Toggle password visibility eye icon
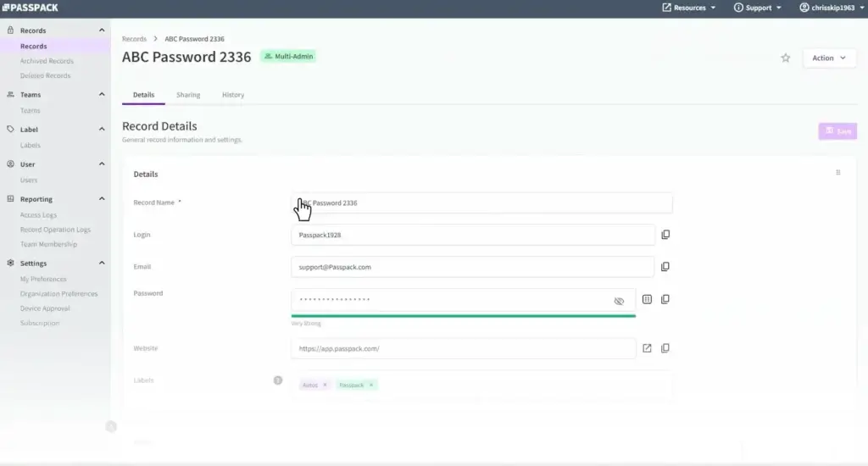868x466 pixels. [619, 301]
